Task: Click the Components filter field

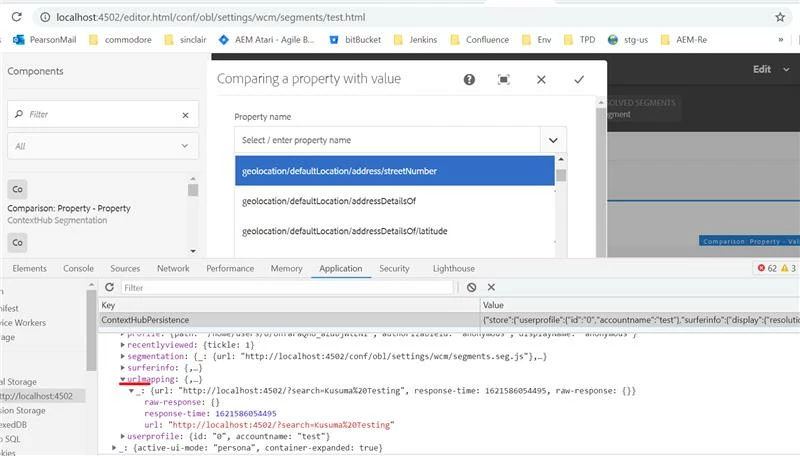Action: coord(103,114)
